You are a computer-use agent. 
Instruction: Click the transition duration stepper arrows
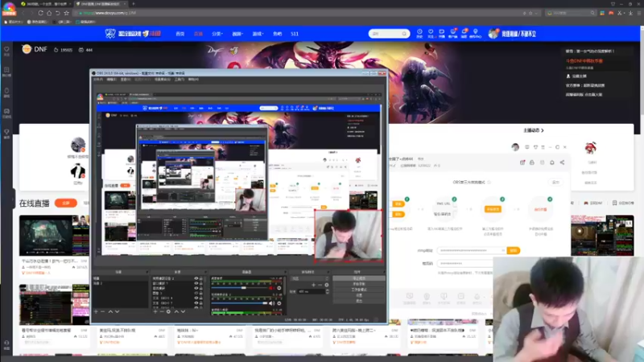tap(328, 291)
